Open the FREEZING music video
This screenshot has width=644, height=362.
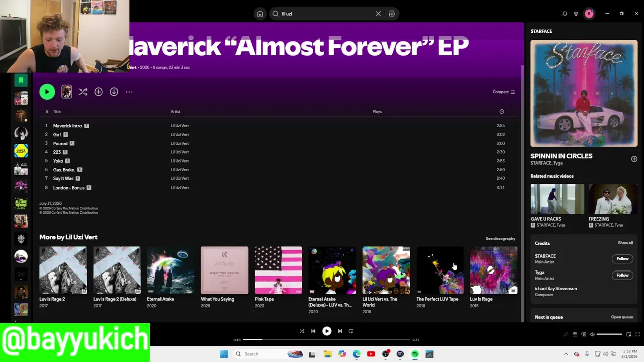[x=613, y=199]
